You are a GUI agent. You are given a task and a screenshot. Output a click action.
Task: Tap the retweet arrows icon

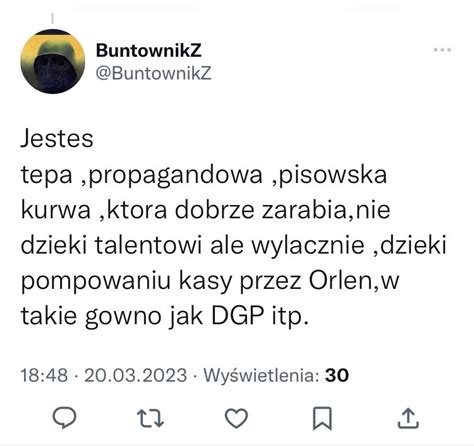click(x=150, y=418)
